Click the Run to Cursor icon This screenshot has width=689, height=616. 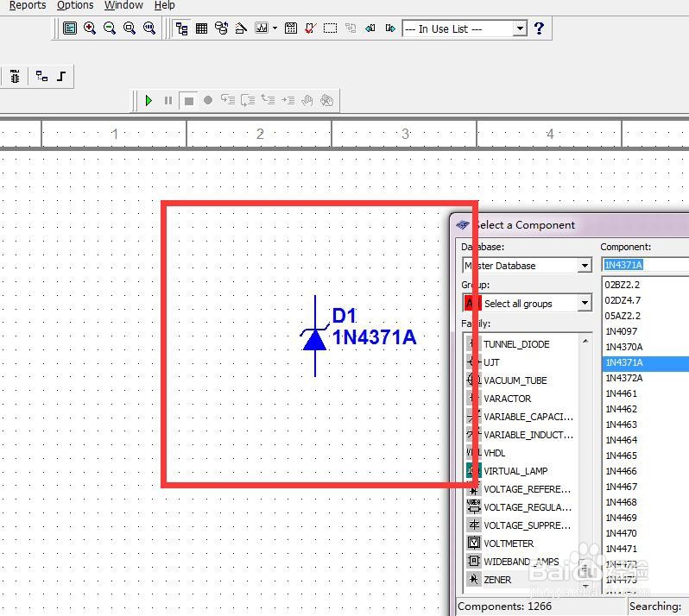[288, 101]
